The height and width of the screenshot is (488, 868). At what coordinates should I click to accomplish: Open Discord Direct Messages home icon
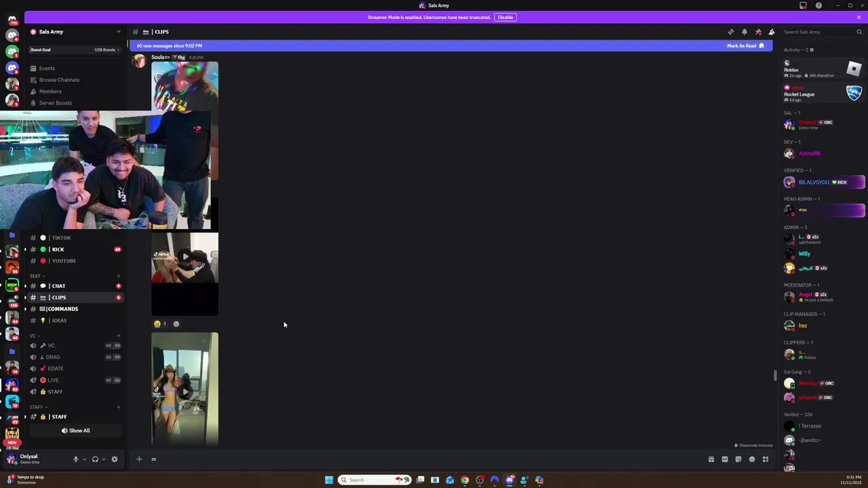pos(12,20)
